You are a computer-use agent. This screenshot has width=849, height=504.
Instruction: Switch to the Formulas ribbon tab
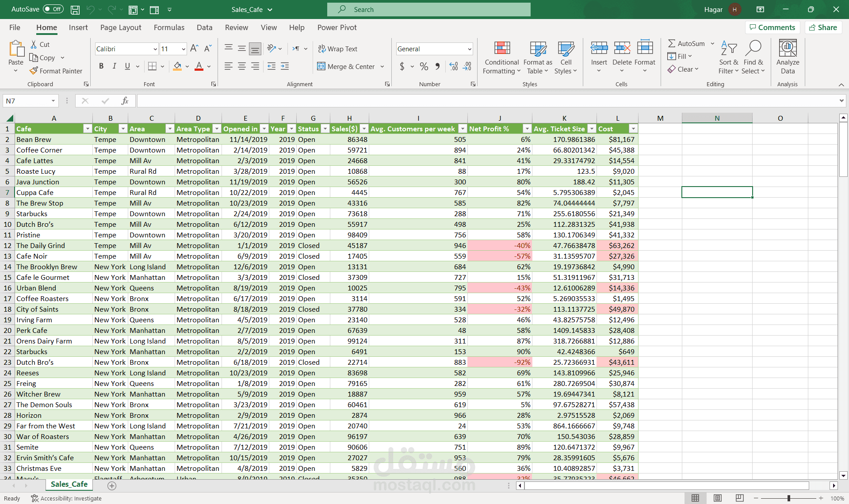(x=169, y=27)
